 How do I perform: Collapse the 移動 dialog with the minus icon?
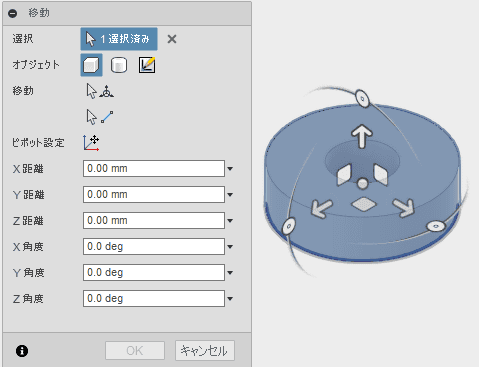click(13, 13)
